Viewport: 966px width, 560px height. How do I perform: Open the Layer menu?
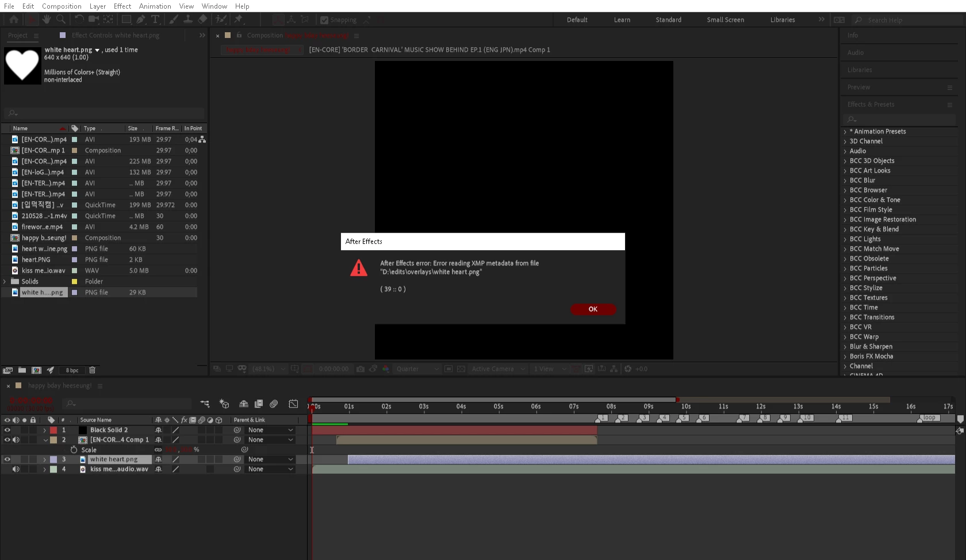(x=97, y=6)
